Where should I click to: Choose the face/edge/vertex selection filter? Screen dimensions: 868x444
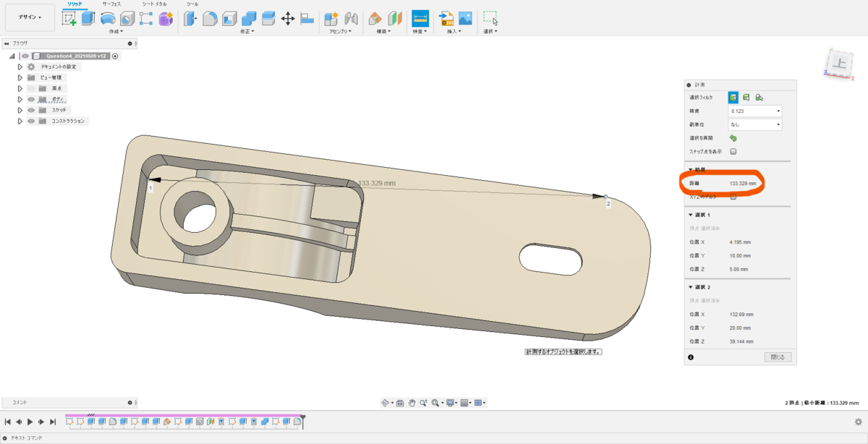tap(733, 97)
